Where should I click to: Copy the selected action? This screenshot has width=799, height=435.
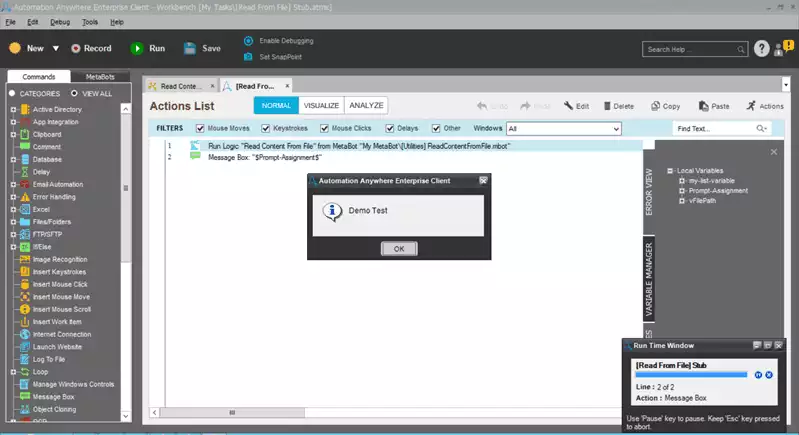click(x=655, y=106)
